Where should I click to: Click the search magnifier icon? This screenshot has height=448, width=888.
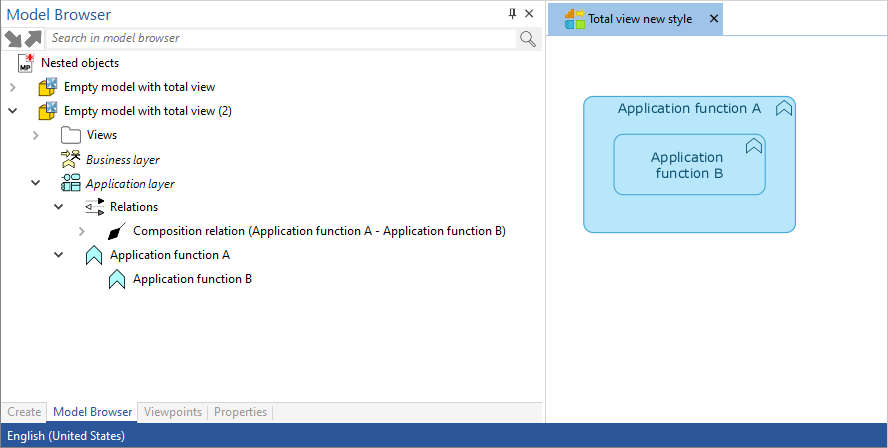528,38
